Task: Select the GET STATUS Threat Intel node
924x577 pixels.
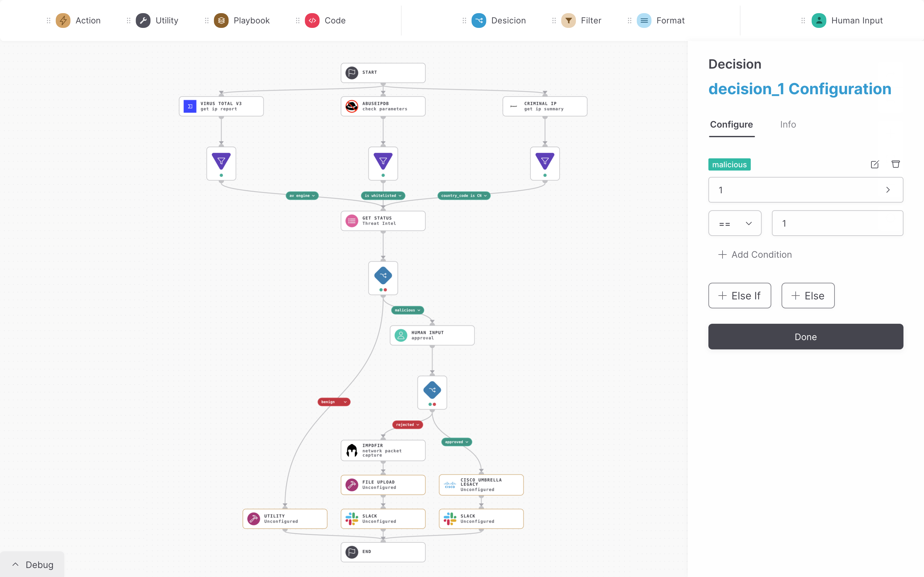Action: 383,221
